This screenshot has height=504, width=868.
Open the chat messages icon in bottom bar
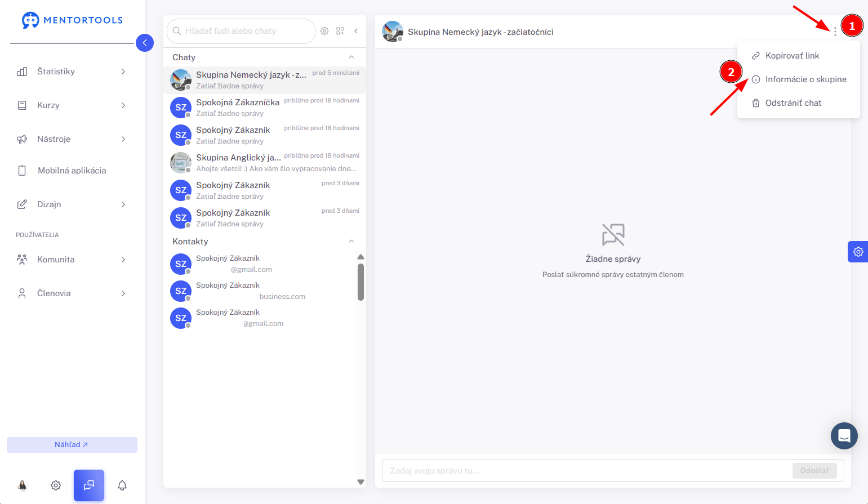pos(89,485)
